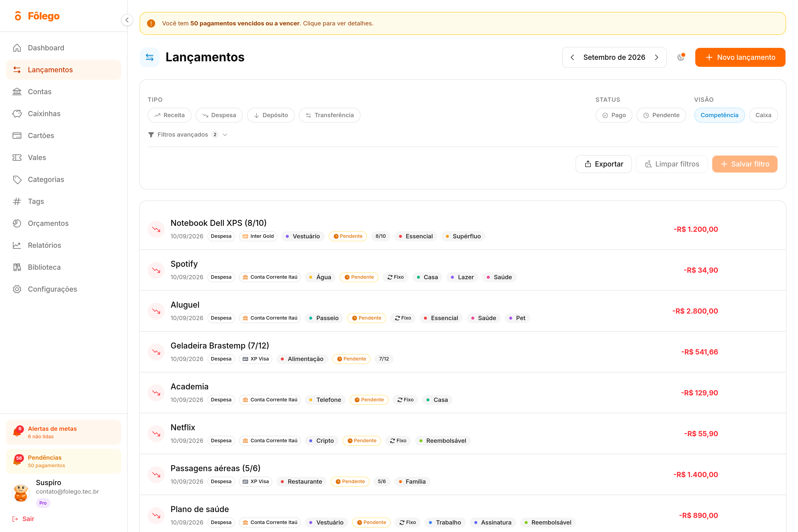Viewport: 798px width, 532px height.
Task: Click the expense icon on Plano de saúde row
Action: pos(156,516)
